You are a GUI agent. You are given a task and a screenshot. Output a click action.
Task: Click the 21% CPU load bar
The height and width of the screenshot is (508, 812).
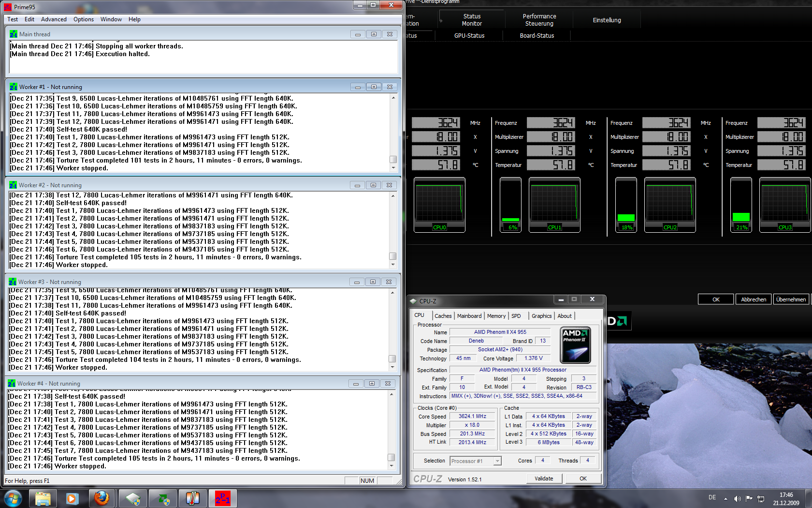click(741, 205)
